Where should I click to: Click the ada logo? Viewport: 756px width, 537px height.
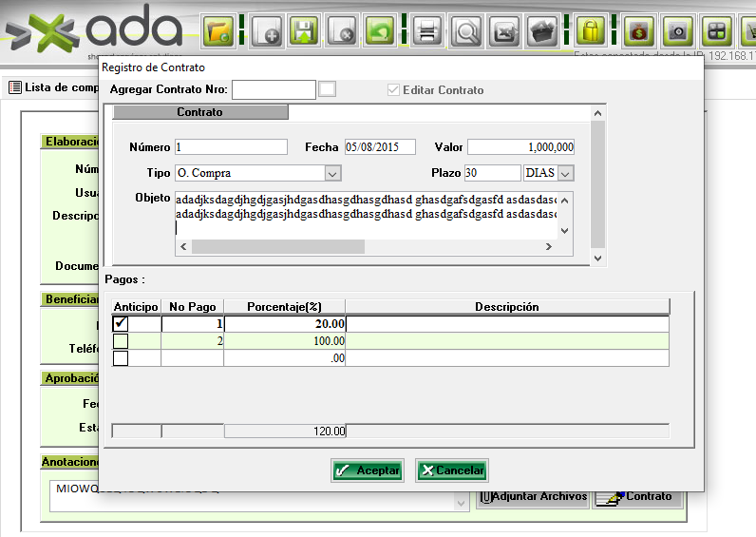94,29
